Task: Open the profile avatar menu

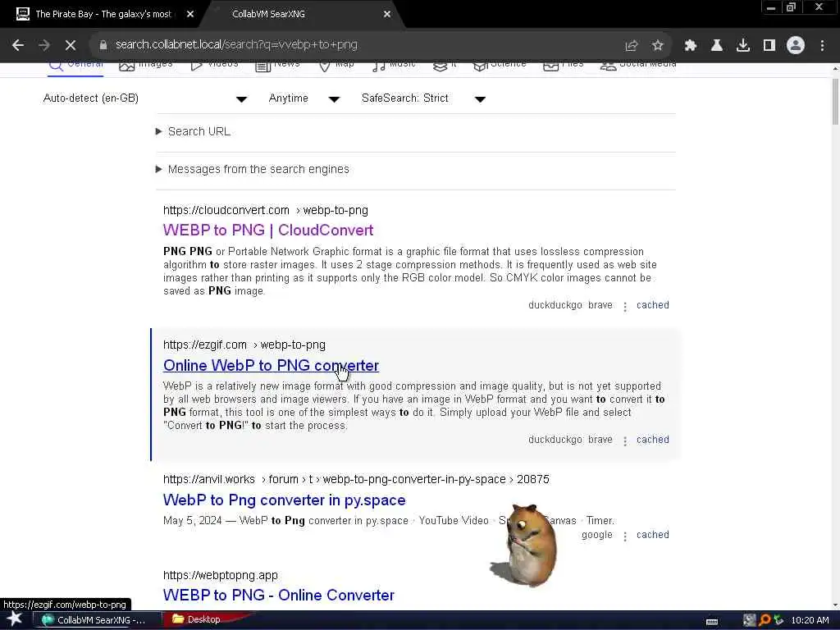Action: [x=796, y=46]
